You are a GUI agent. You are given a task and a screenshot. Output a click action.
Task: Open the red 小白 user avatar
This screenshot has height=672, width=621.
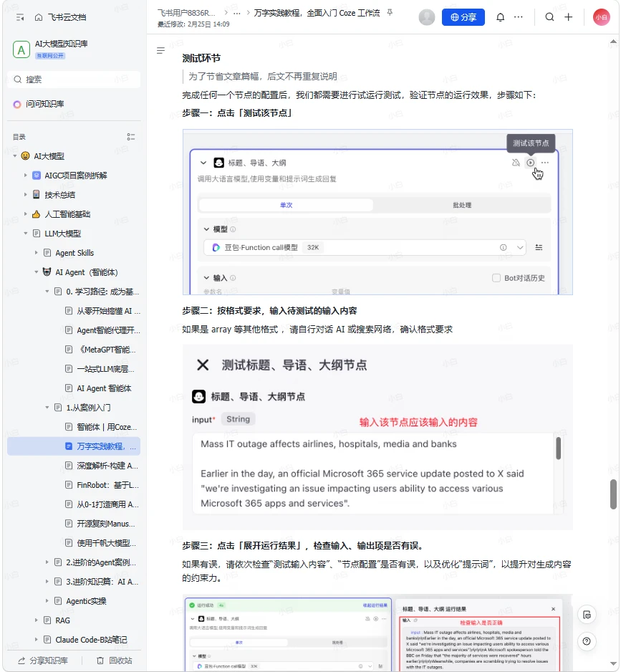point(601,17)
